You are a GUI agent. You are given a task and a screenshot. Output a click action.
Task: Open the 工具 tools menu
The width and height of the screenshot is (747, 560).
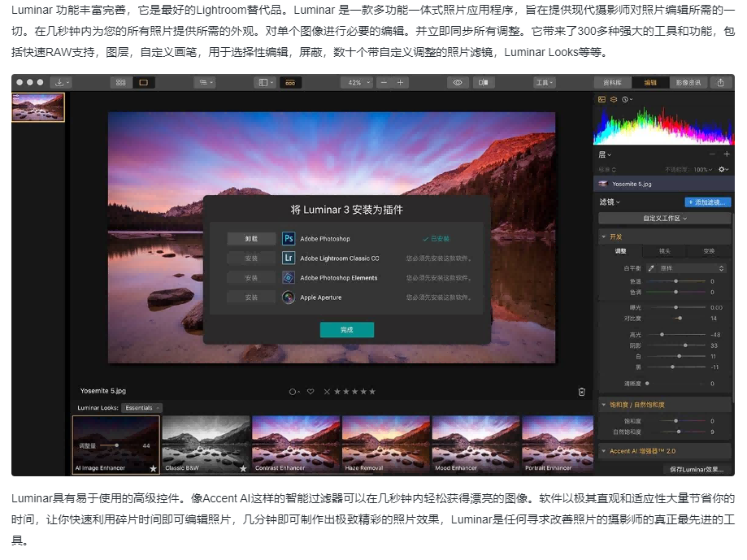(544, 82)
